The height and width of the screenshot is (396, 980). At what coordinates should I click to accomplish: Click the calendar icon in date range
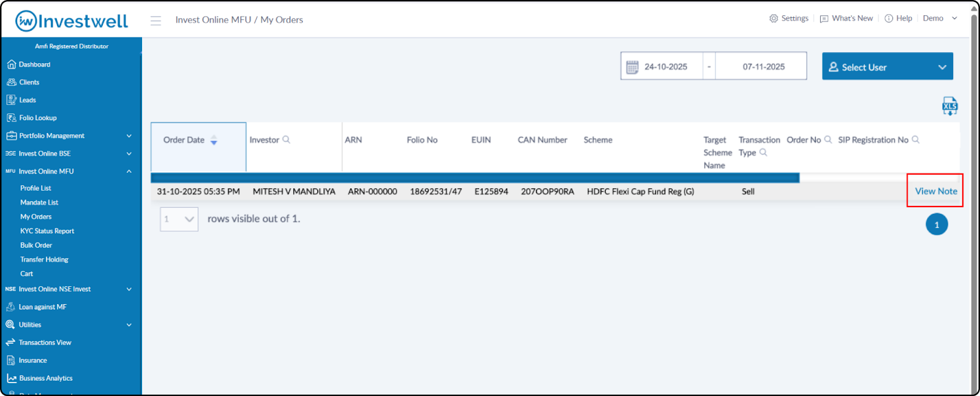point(633,67)
